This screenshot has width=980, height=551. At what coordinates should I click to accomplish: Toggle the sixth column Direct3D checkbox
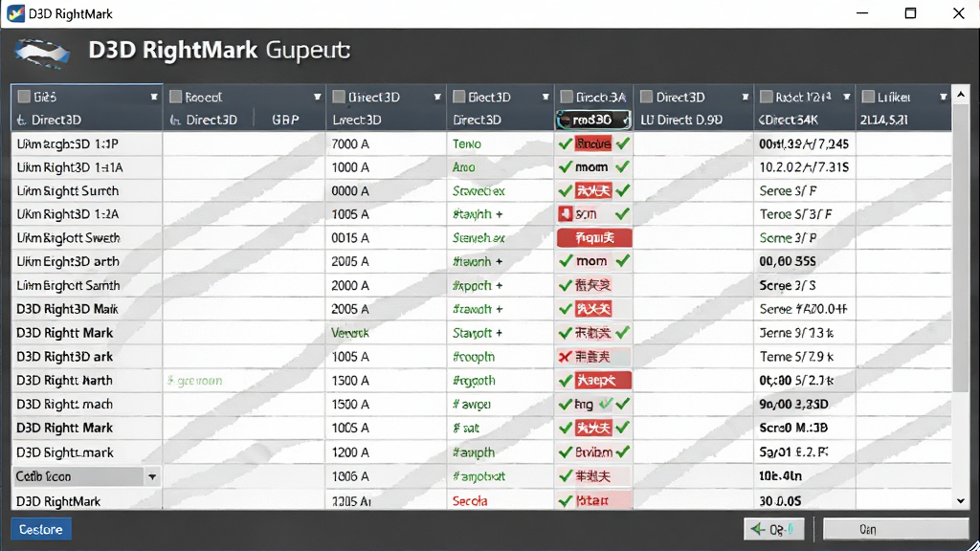647,97
